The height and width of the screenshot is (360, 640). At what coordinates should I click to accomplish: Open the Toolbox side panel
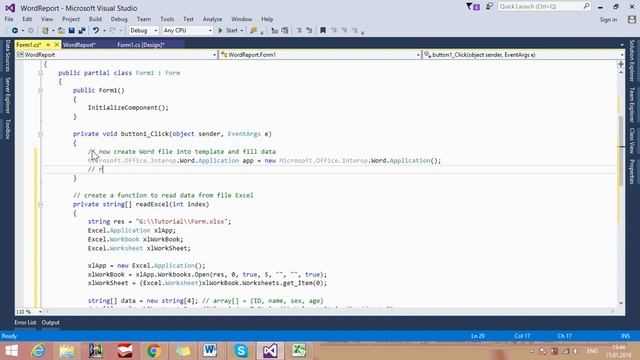point(7,129)
